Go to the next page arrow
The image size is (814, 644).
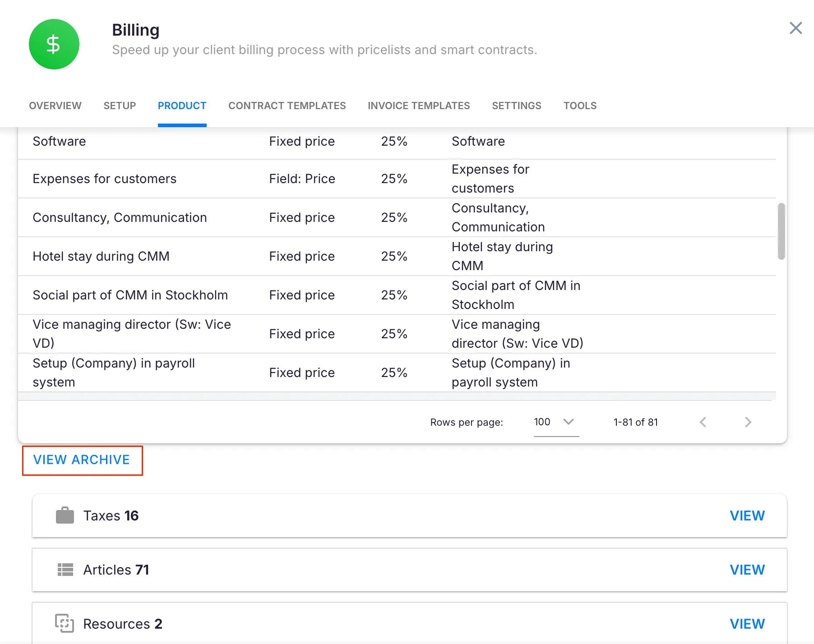748,422
